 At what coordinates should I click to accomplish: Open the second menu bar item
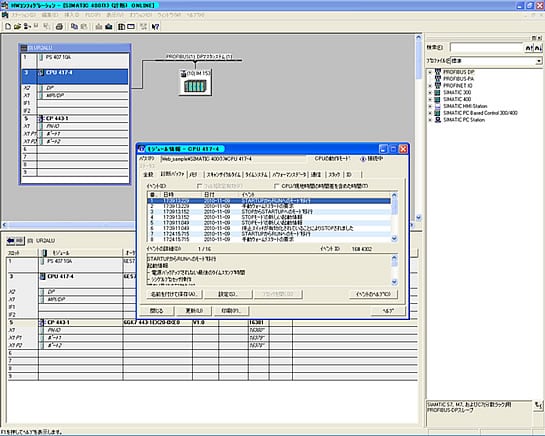point(50,15)
